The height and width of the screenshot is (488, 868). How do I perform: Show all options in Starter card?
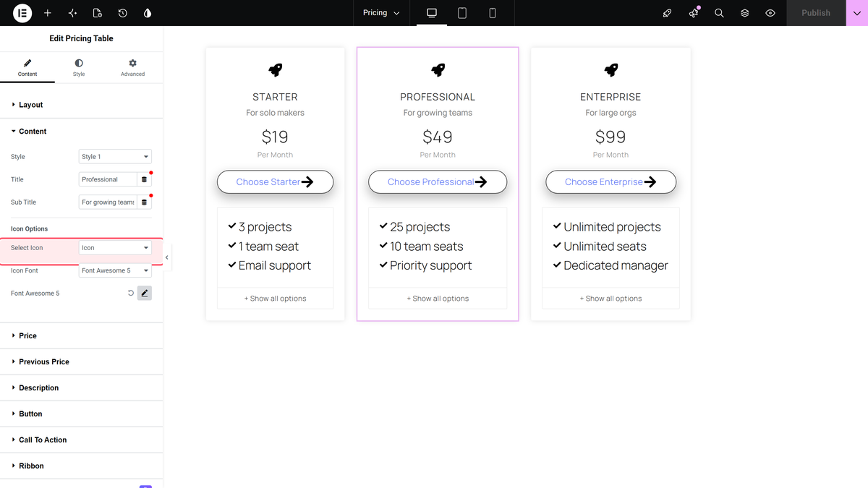pyautogui.click(x=275, y=299)
